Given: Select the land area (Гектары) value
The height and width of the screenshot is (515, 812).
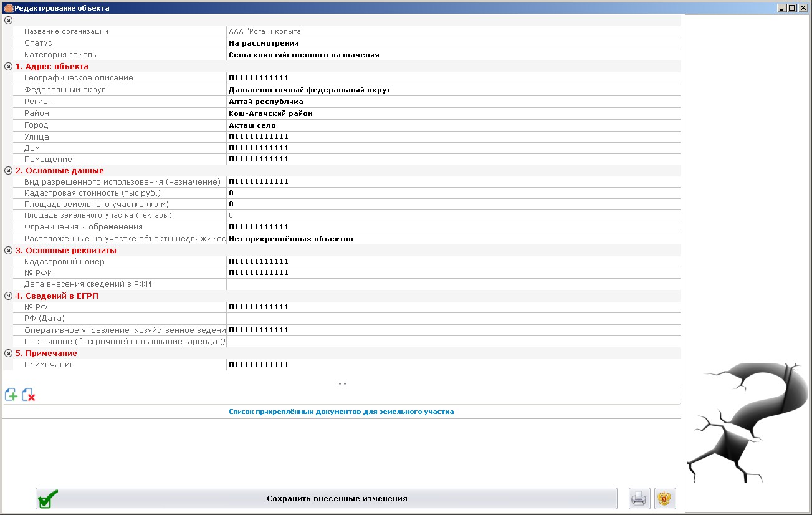Looking at the screenshot, I should click(454, 215).
